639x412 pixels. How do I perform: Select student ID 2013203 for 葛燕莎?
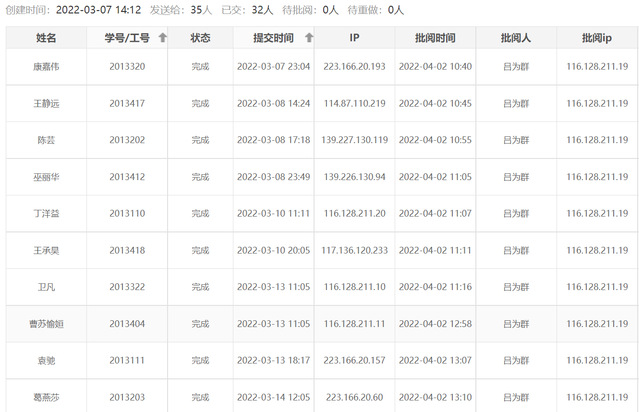(x=127, y=397)
